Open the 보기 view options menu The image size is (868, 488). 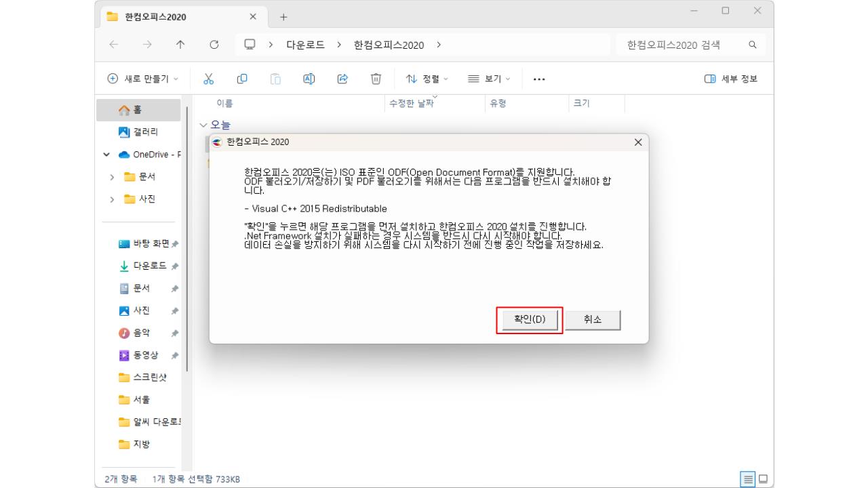pos(487,78)
